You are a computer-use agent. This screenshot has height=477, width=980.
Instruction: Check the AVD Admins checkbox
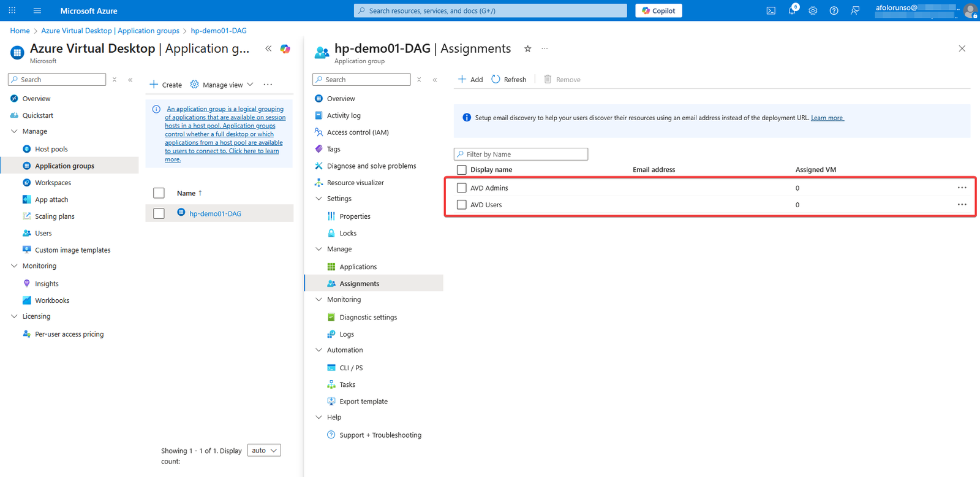[x=462, y=188]
